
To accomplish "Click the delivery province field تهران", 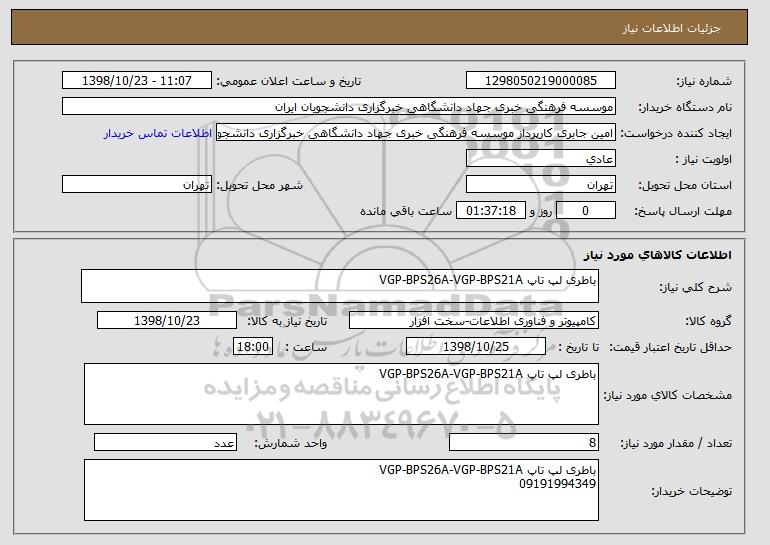I will [541, 185].
